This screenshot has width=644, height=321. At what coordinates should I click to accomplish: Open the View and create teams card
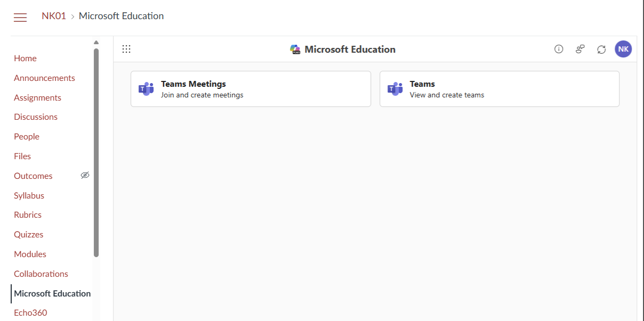click(x=499, y=88)
